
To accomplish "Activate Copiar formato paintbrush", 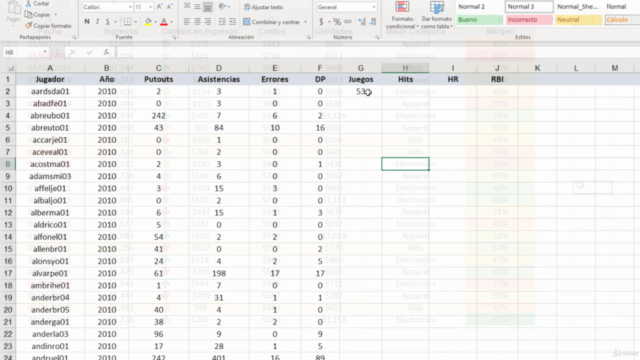I will 28,26.
